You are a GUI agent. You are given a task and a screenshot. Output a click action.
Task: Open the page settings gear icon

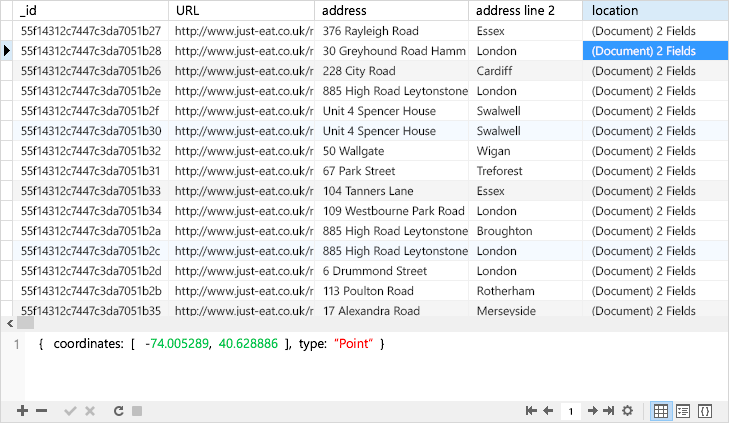pyautogui.click(x=627, y=411)
